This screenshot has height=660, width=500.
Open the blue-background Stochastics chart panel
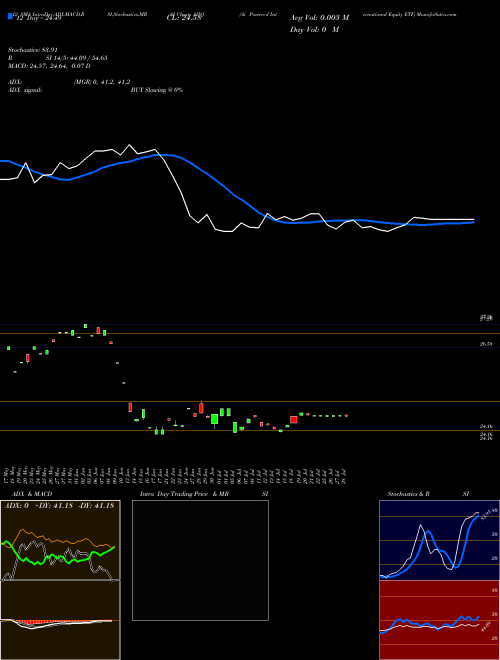coord(439,540)
